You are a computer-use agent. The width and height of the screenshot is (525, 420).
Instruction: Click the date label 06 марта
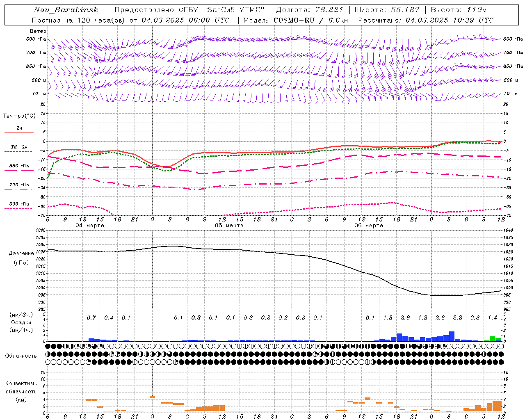(x=369, y=225)
